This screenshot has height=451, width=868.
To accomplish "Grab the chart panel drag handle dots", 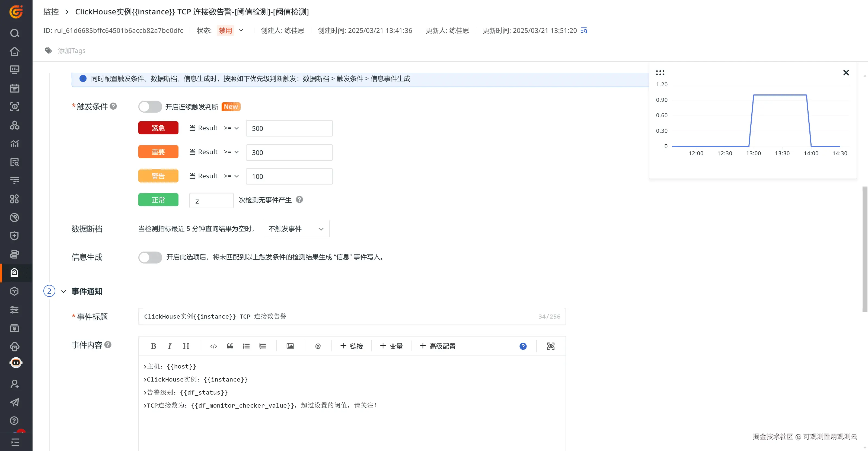I will (x=660, y=72).
